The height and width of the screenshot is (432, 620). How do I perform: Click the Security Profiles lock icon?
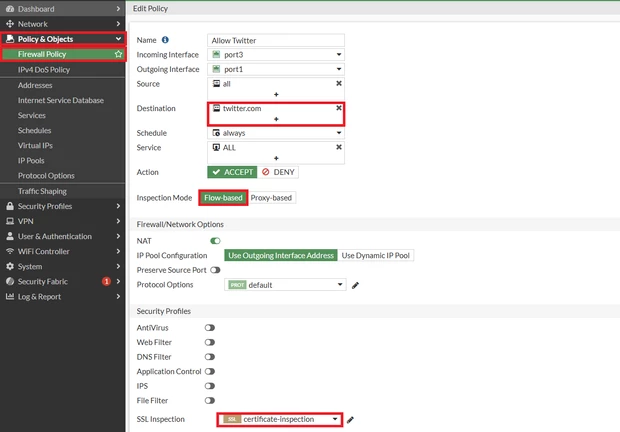pos(10,206)
